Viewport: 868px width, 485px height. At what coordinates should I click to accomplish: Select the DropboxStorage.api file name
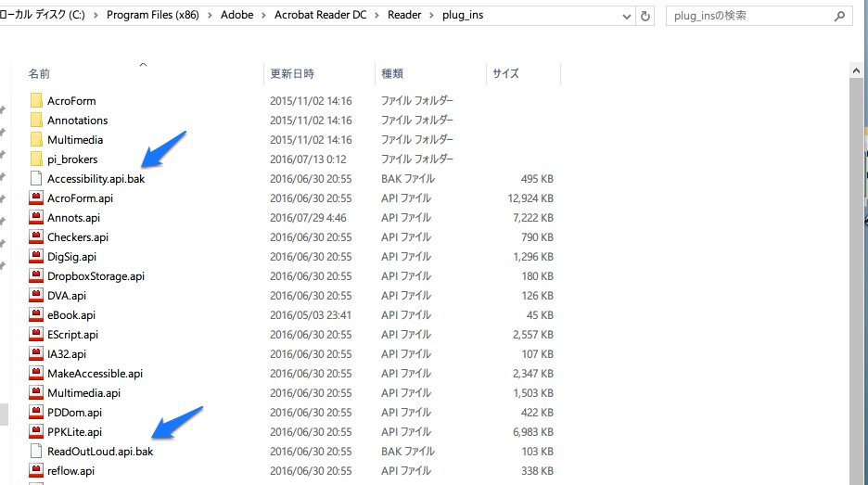click(96, 275)
